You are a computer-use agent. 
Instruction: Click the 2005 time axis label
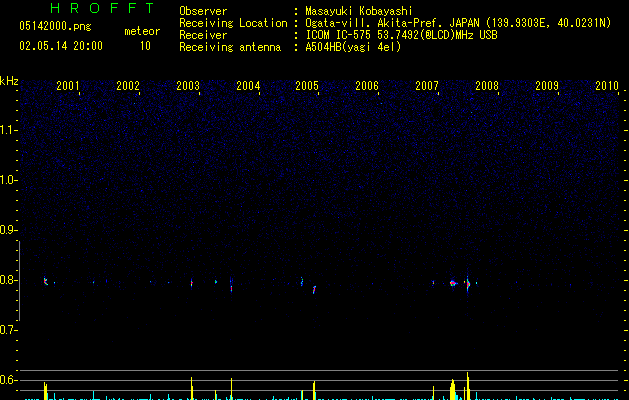(307, 85)
